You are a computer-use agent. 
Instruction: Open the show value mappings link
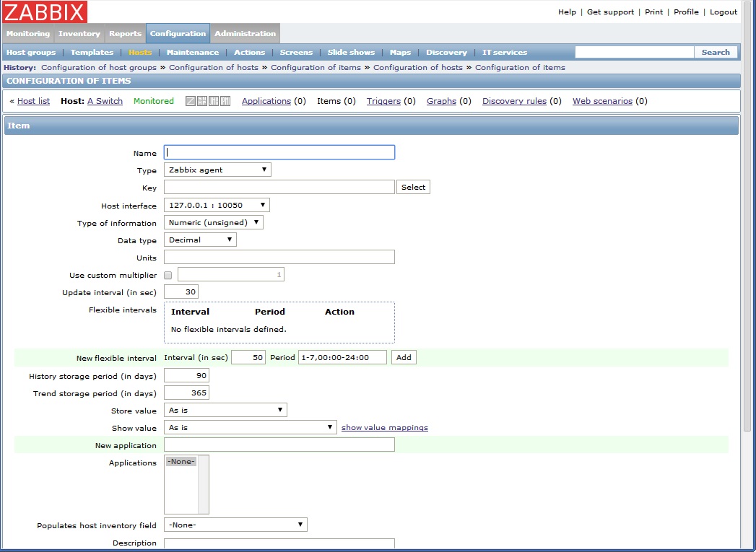coord(384,427)
